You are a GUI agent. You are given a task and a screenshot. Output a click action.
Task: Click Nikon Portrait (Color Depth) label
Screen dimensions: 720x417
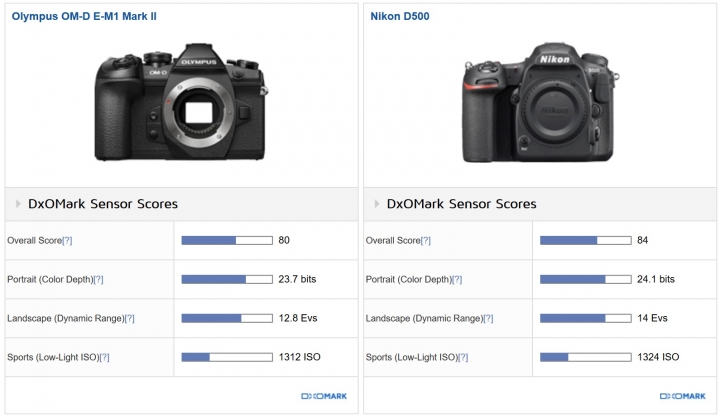coord(409,280)
